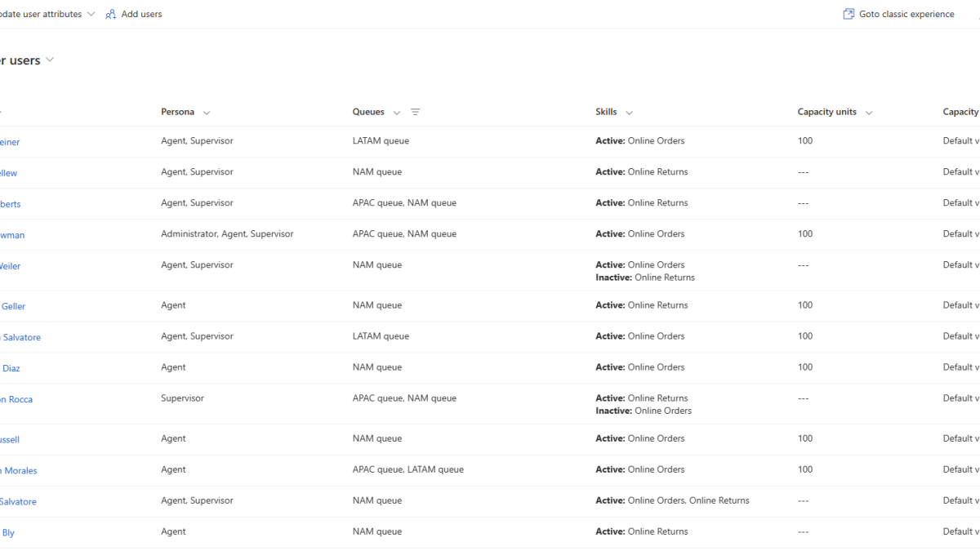Image resolution: width=980 pixels, height=551 pixels.
Task: Open the Skills column dropdown chevron
Action: pyautogui.click(x=629, y=113)
